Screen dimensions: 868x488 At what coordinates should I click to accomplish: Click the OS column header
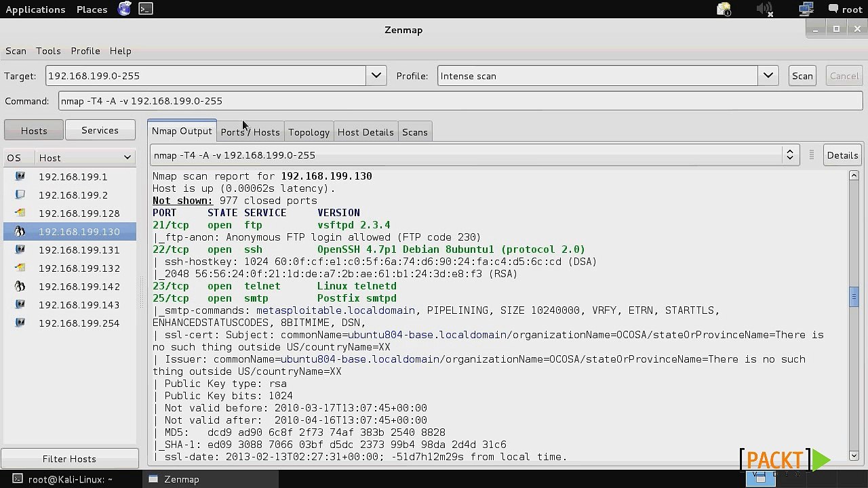(x=19, y=158)
